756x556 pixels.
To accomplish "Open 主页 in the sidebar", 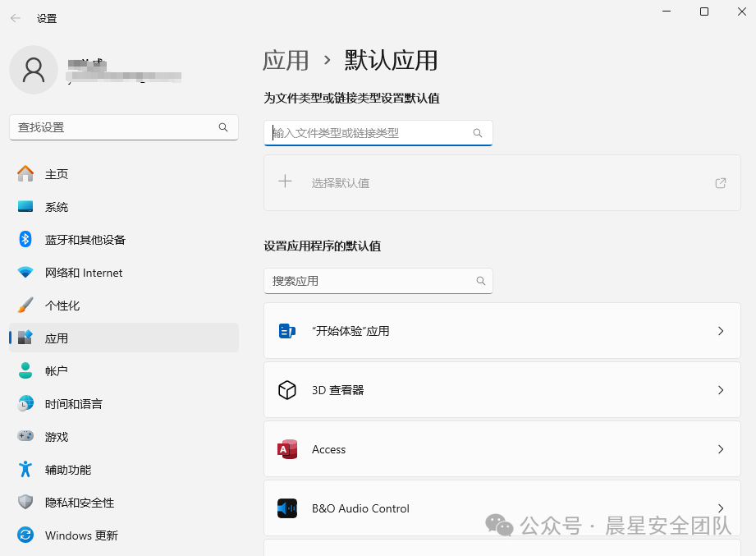I will point(124,173).
